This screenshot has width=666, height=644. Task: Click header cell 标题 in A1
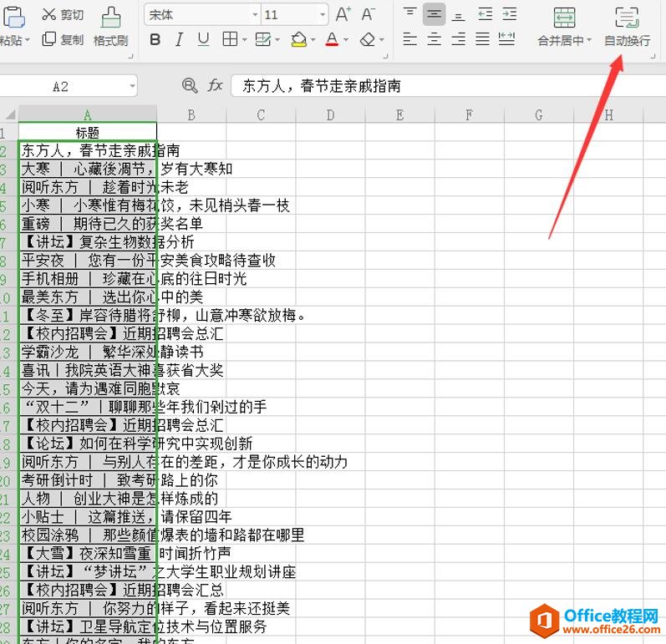(88, 133)
